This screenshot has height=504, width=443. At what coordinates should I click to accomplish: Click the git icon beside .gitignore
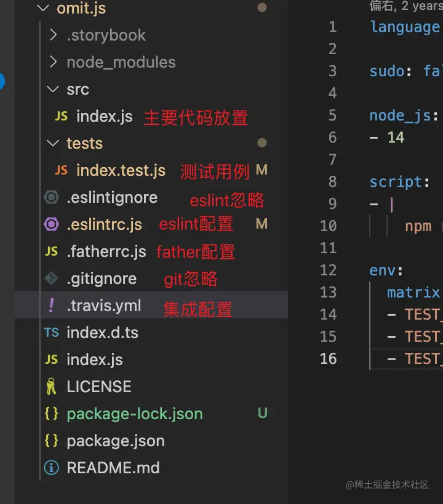(x=52, y=278)
